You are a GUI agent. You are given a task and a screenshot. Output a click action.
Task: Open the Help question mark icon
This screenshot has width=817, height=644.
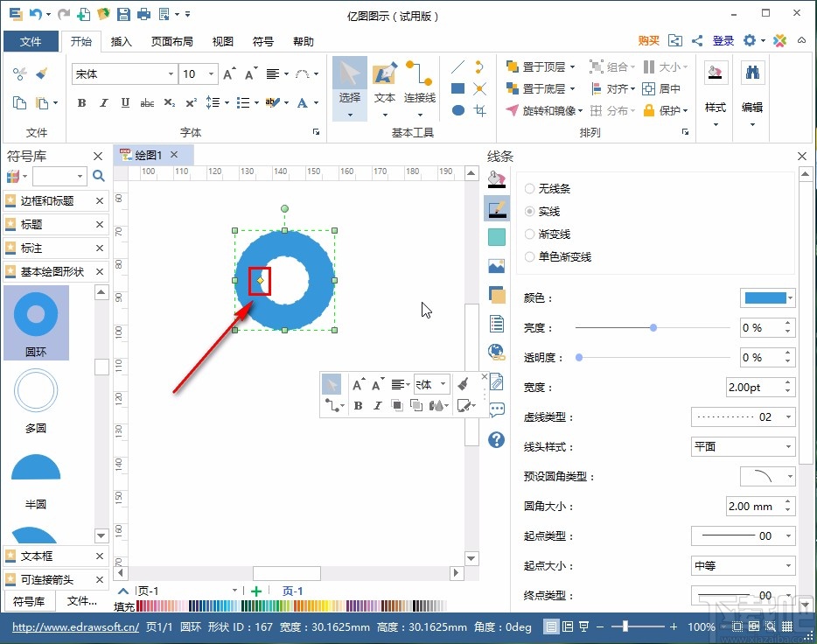tap(497, 440)
